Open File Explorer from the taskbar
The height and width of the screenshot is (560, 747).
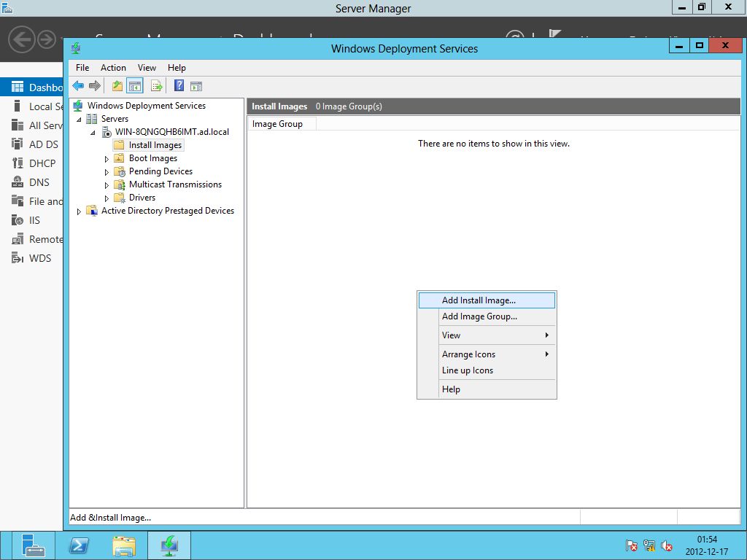point(124,545)
